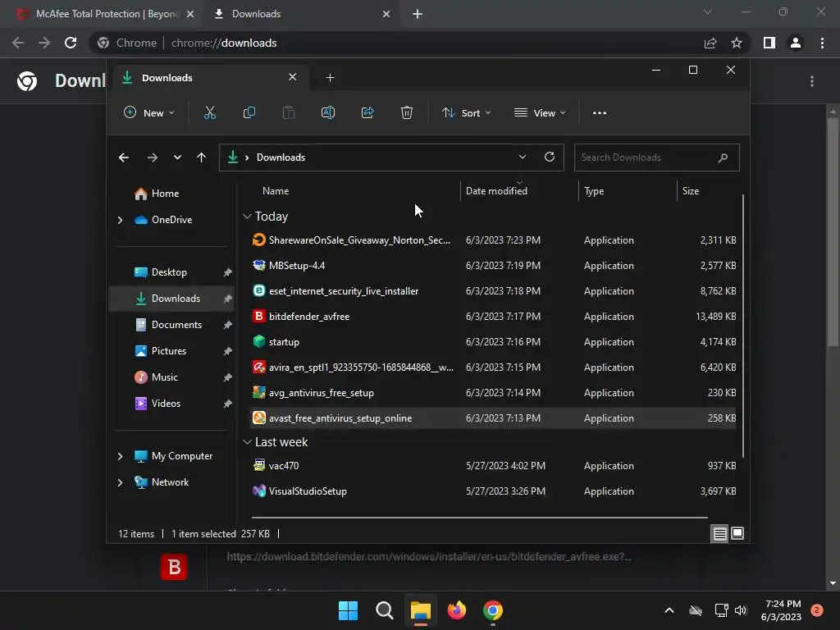Collapse the Today group
840x630 pixels.
[x=247, y=217]
